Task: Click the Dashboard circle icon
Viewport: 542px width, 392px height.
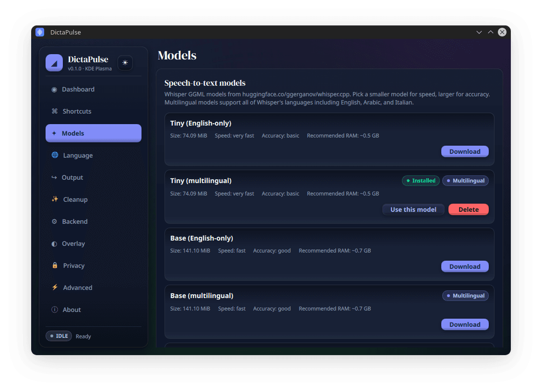Action: pyautogui.click(x=54, y=90)
